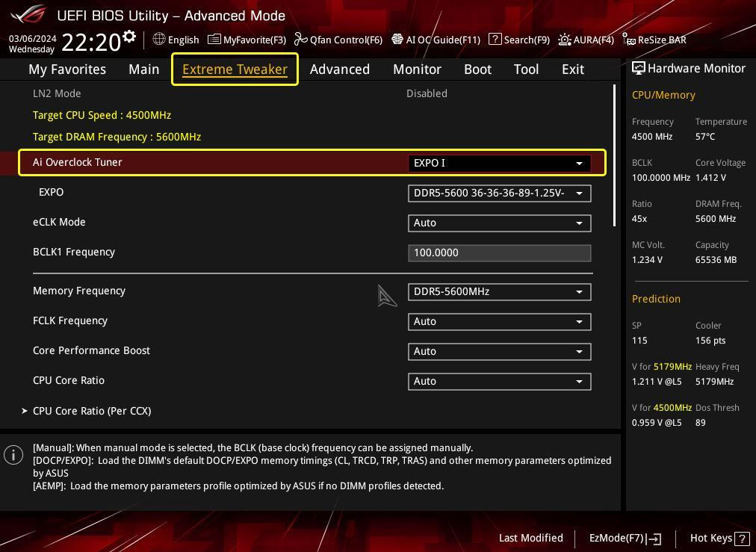This screenshot has height=552, width=756.
Task: Open the Core Performance Boost dropdown
Action: click(499, 351)
